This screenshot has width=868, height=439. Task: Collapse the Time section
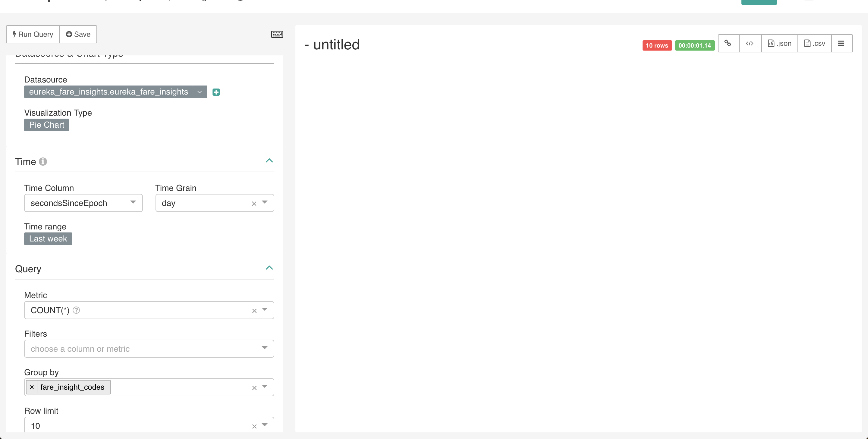pos(269,160)
